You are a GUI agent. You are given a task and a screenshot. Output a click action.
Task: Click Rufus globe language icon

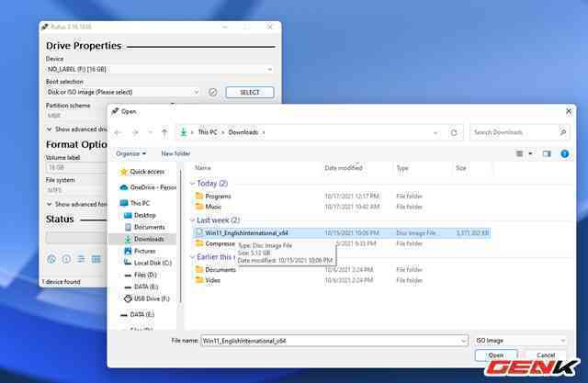[51, 259]
